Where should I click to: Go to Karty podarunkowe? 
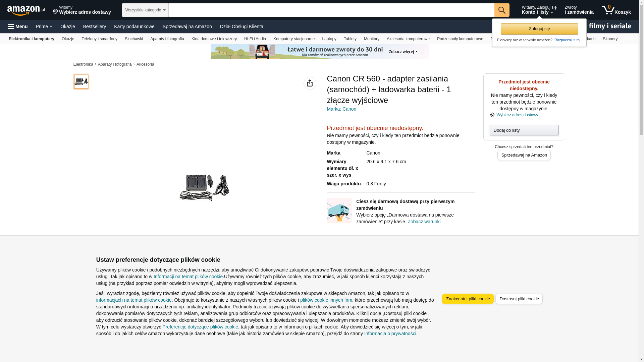(134, 26)
